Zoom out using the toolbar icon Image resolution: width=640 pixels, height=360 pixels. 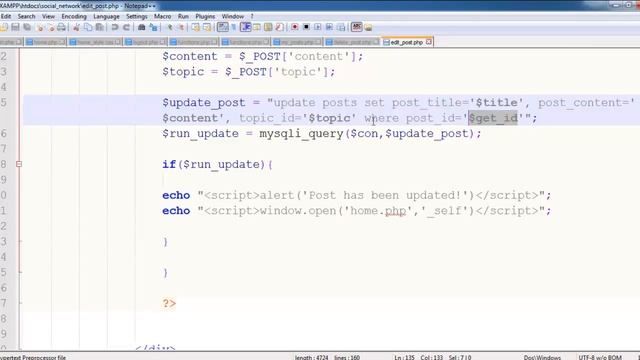point(181,27)
